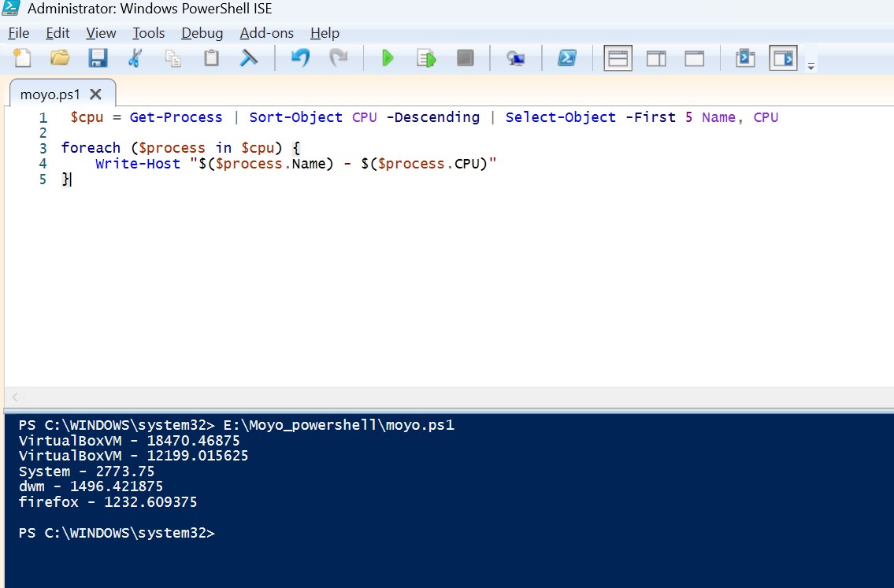Click VirtualBoxVM - 18470.46875 output line
Screen dimensions: 894x588
[129, 441]
